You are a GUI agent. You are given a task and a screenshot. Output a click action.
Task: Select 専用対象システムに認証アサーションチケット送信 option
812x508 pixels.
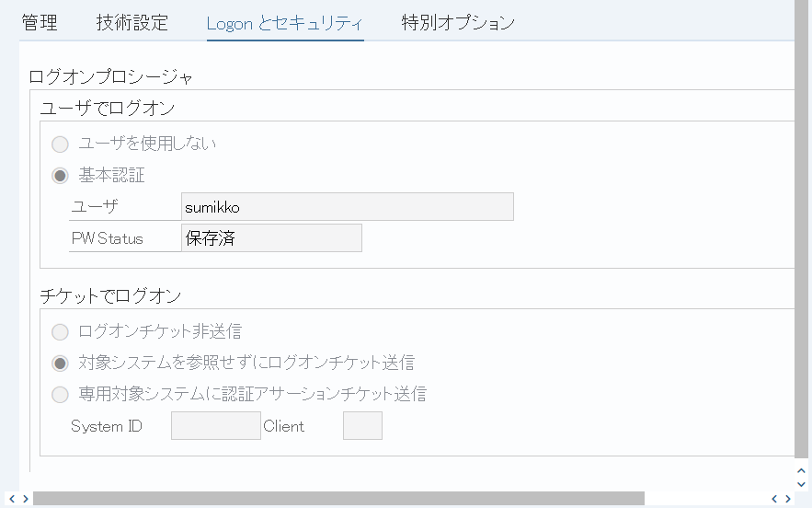click(x=60, y=395)
